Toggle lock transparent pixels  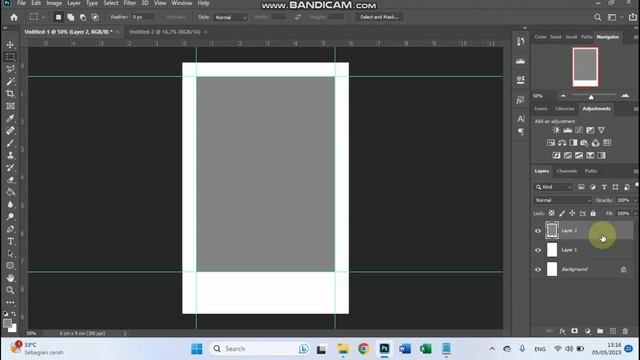pos(551,213)
